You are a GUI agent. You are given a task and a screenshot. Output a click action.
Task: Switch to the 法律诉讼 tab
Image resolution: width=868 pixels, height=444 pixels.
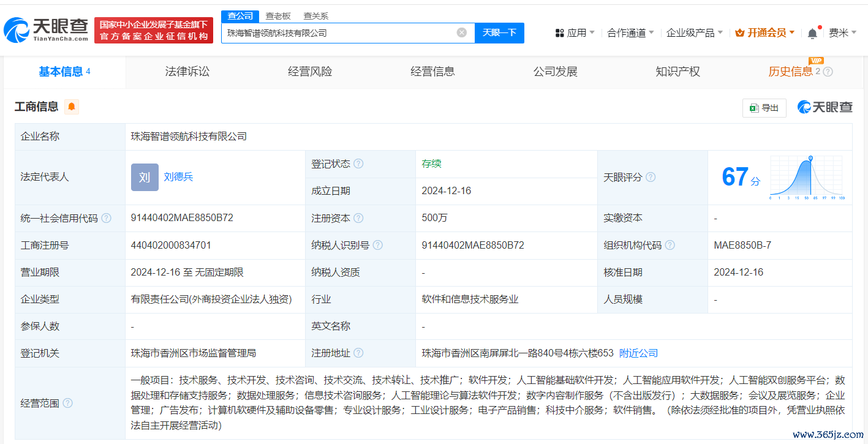click(187, 72)
